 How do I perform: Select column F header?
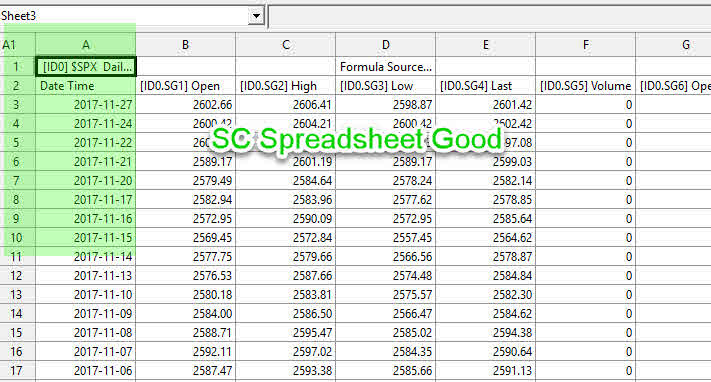coord(586,45)
